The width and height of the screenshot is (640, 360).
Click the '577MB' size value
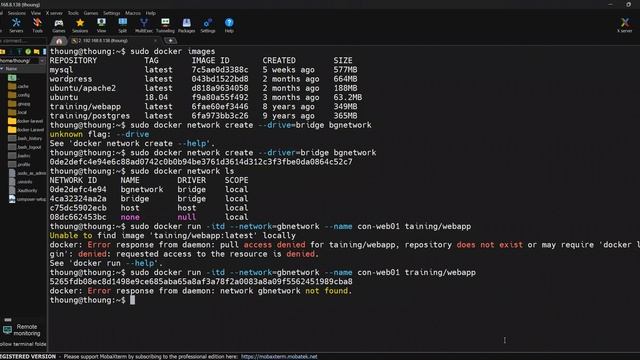tap(345, 70)
